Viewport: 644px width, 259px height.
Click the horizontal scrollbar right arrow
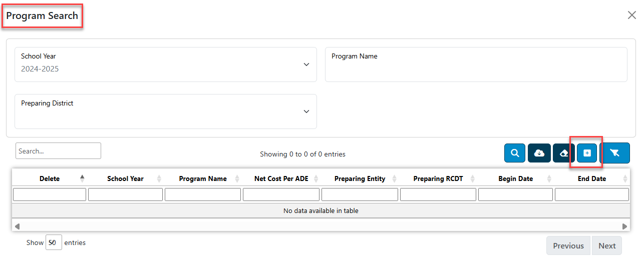(x=624, y=226)
